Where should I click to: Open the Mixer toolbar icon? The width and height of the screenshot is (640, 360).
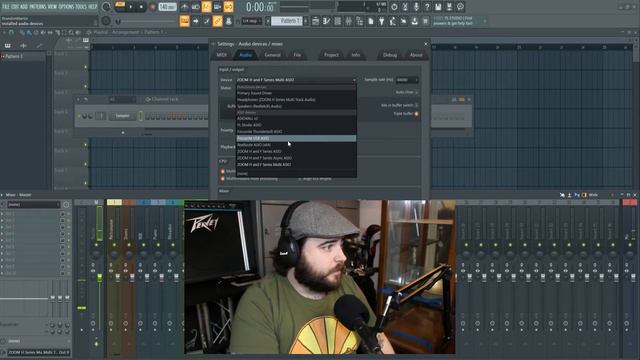pyautogui.click(x=349, y=21)
